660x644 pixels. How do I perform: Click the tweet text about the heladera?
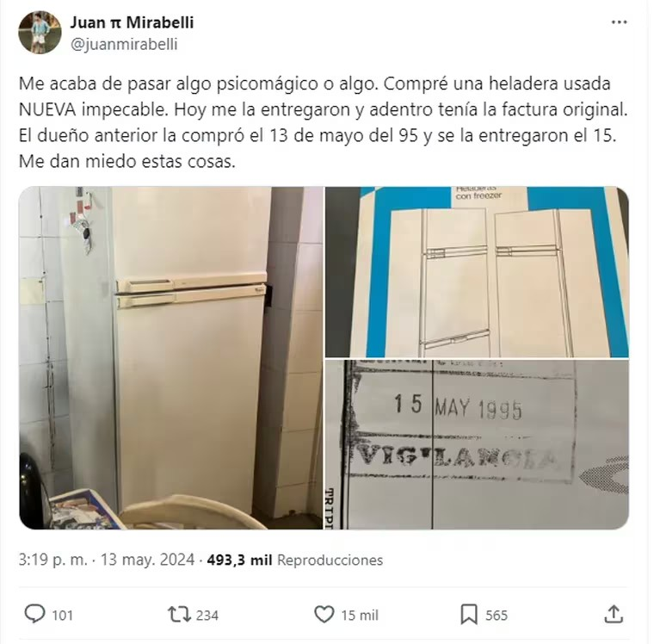[x=324, y=122]
